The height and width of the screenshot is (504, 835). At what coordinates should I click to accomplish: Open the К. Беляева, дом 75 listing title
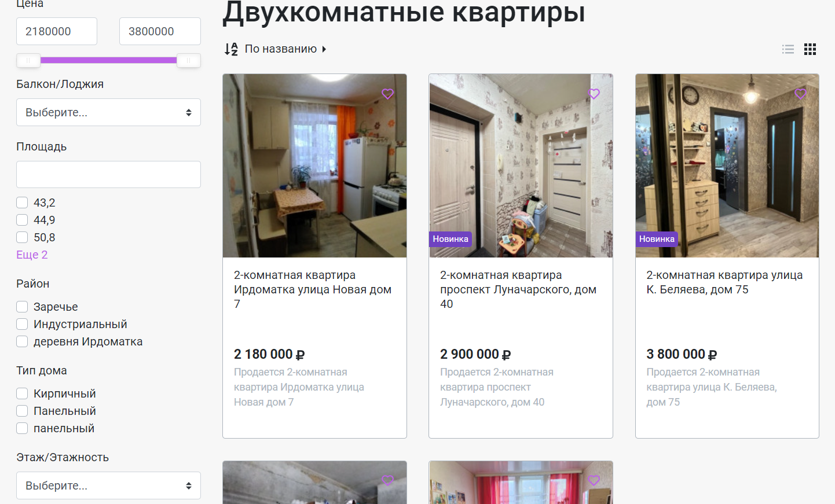pos(724,282)
